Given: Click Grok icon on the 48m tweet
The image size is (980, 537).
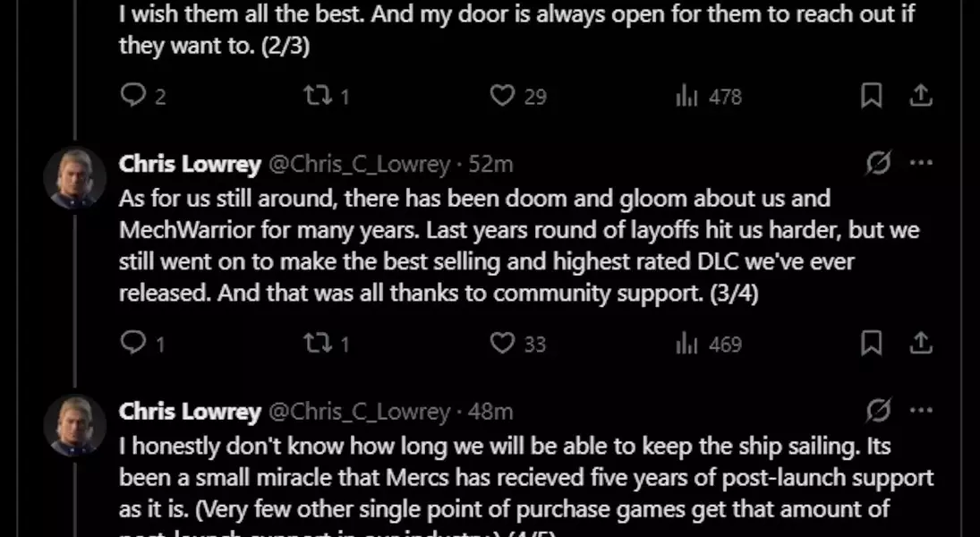Looking at the screenshot, I should click(x=879, y=411).
